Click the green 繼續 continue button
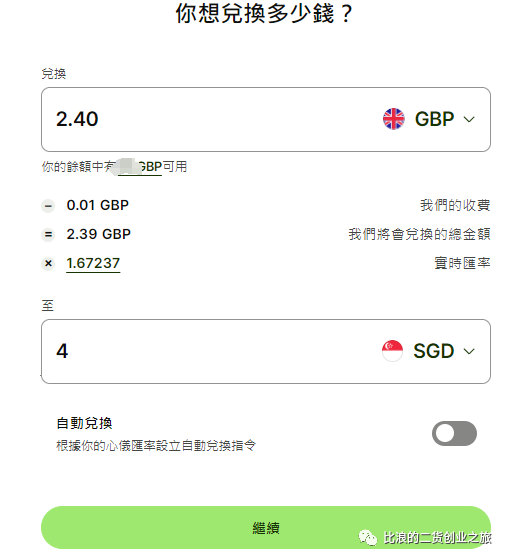Screen dimensions: 507x560 (x=266, y=528)
